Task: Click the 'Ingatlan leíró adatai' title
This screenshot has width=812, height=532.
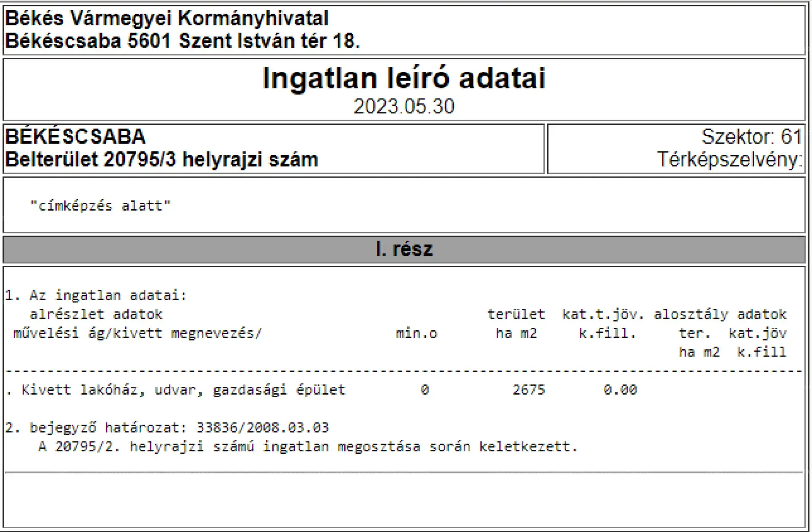Action: [x=404, y=78]
